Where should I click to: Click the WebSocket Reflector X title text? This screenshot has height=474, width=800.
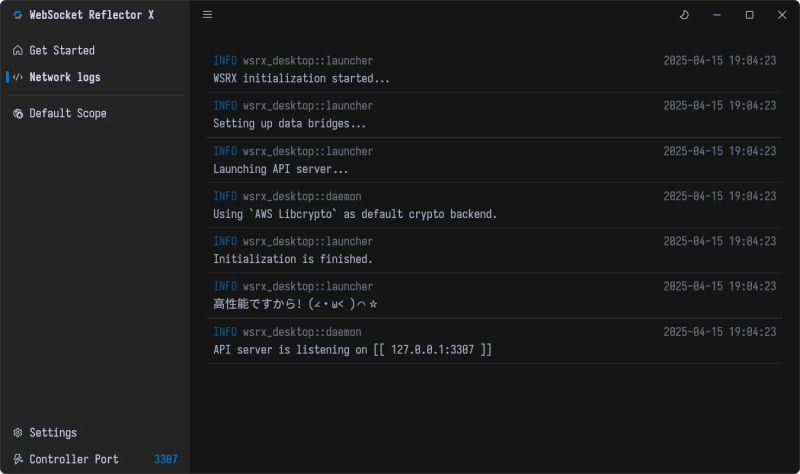coord(91,15)
